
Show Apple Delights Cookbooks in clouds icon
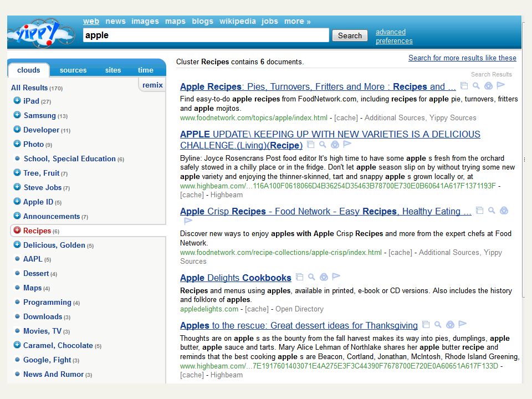(x=324, y=277)
